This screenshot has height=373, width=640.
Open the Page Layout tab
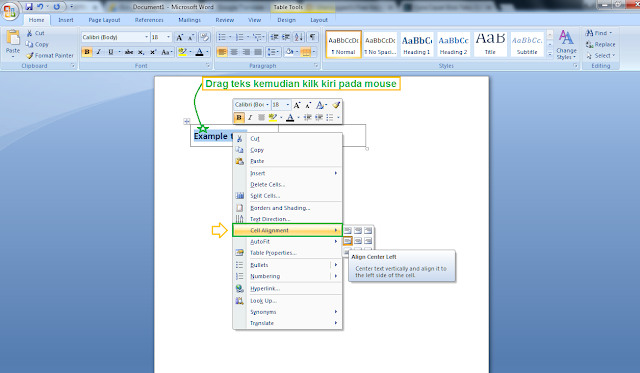[104, 20]
